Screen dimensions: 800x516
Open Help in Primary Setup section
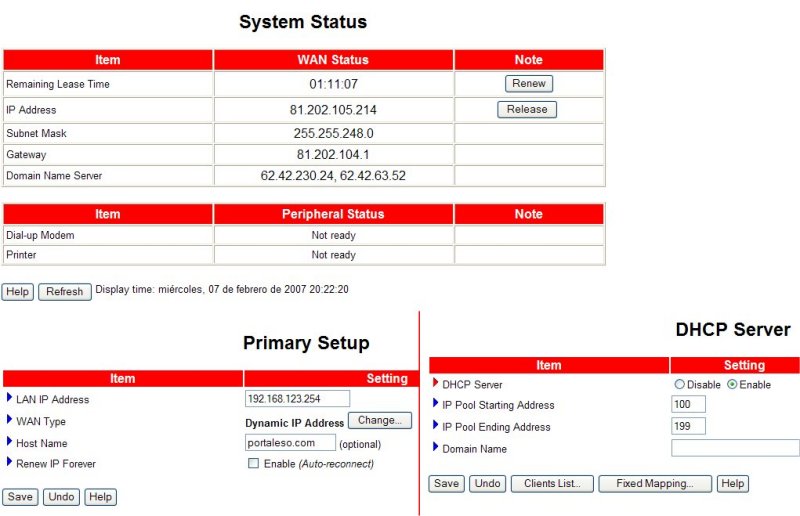click(x=100, y=497)
